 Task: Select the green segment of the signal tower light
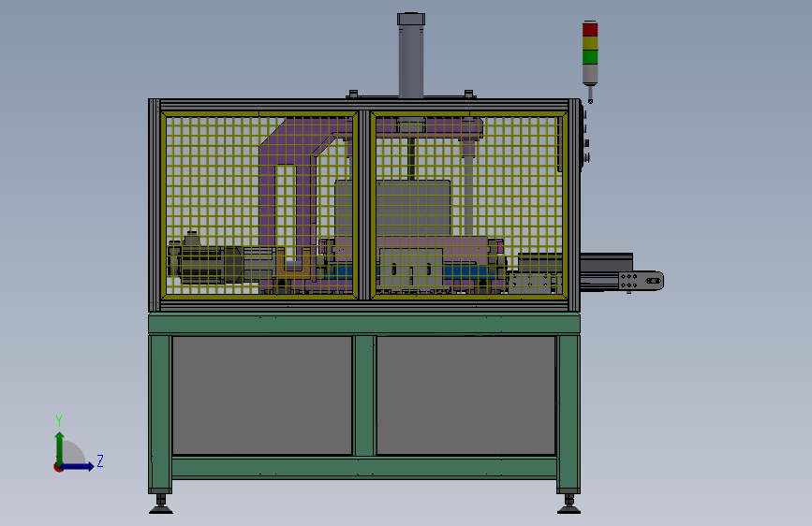[x=590, y=57]
